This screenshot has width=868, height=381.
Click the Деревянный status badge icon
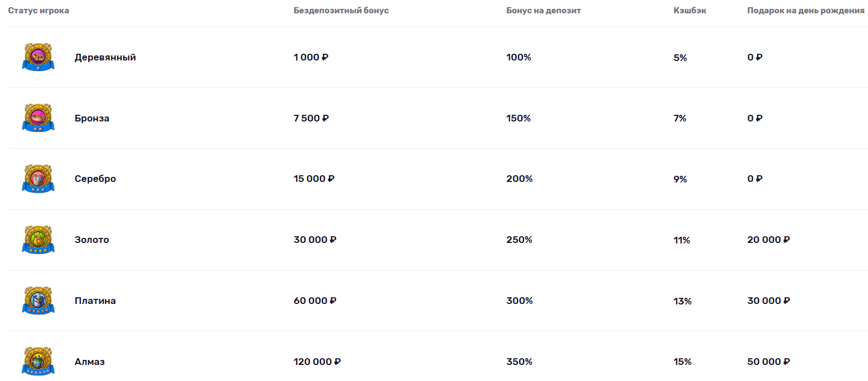tap(38, 57)
